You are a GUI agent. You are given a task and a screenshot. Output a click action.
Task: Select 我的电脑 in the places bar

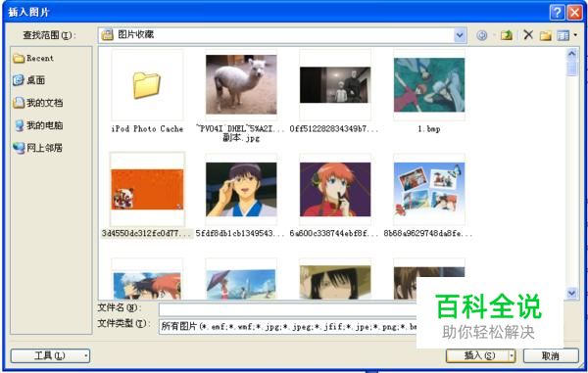(37, 125)
